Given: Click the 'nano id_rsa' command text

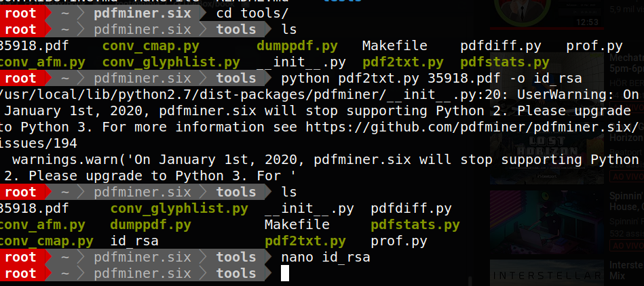Looking at the screenshot, I should (x=326, y=258).
